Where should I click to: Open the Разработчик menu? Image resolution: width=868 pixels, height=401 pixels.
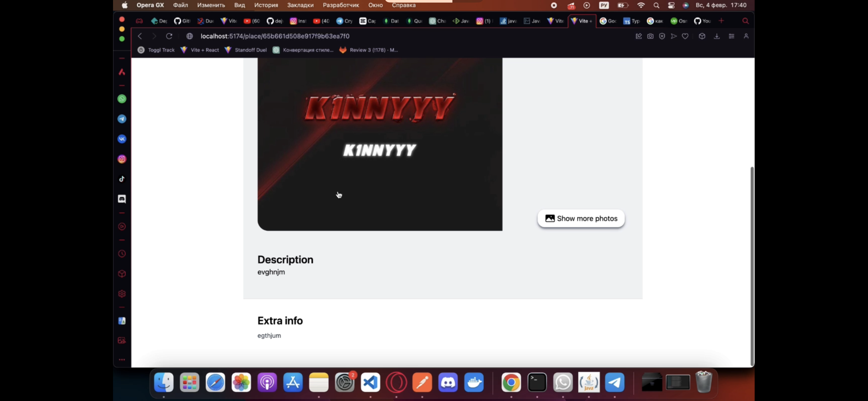pos(341,5)
